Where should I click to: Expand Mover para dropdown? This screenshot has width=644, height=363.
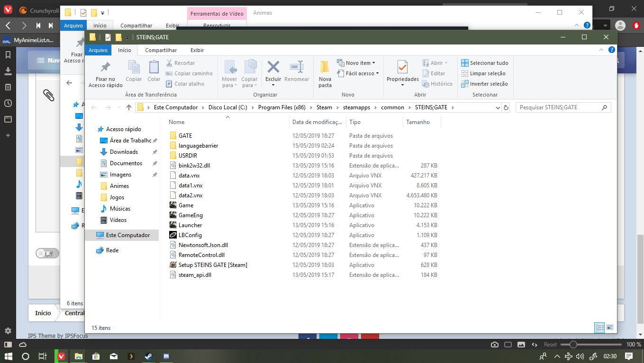pos(229,82)
